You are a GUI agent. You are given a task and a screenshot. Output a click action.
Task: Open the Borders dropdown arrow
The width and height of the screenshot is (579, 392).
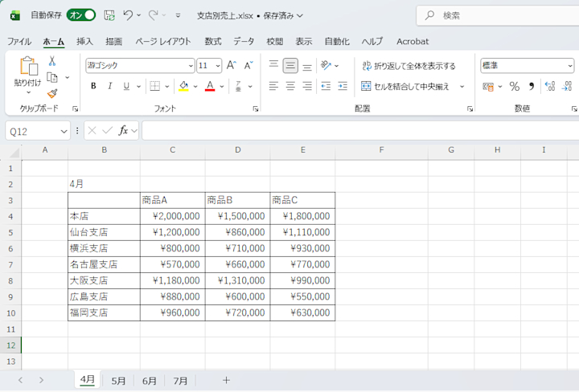(x=167, y=87)
